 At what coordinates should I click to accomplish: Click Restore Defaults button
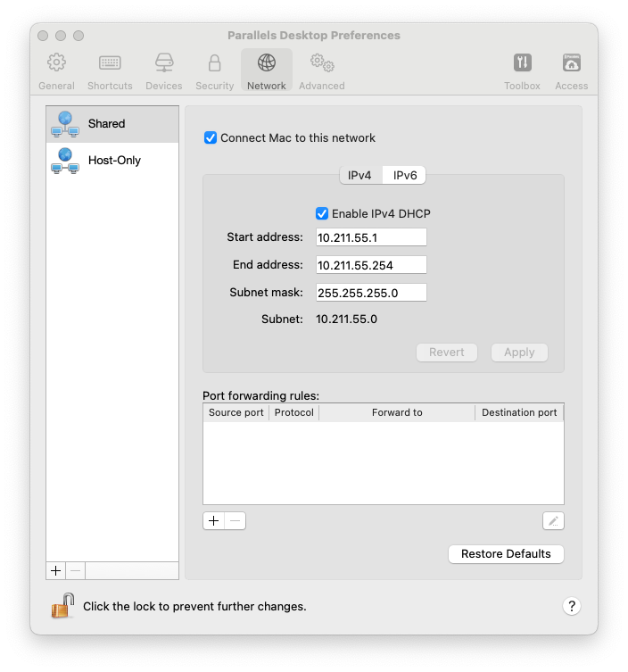pyautogui.click(x=506, y=553)
